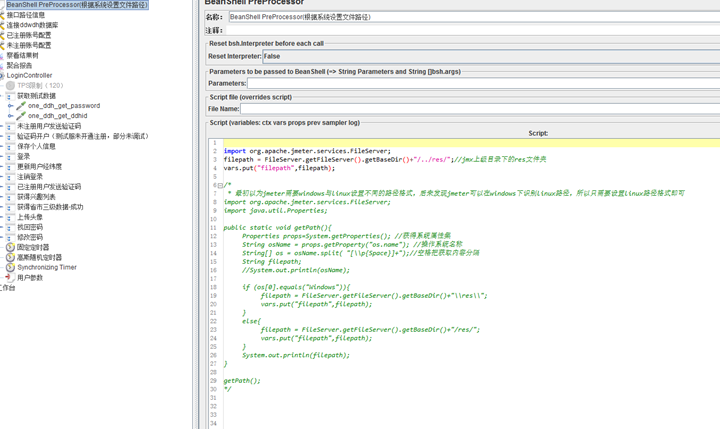Click controller icon beside 获取测试数据
720x429 pixels.
pos(11,96)
